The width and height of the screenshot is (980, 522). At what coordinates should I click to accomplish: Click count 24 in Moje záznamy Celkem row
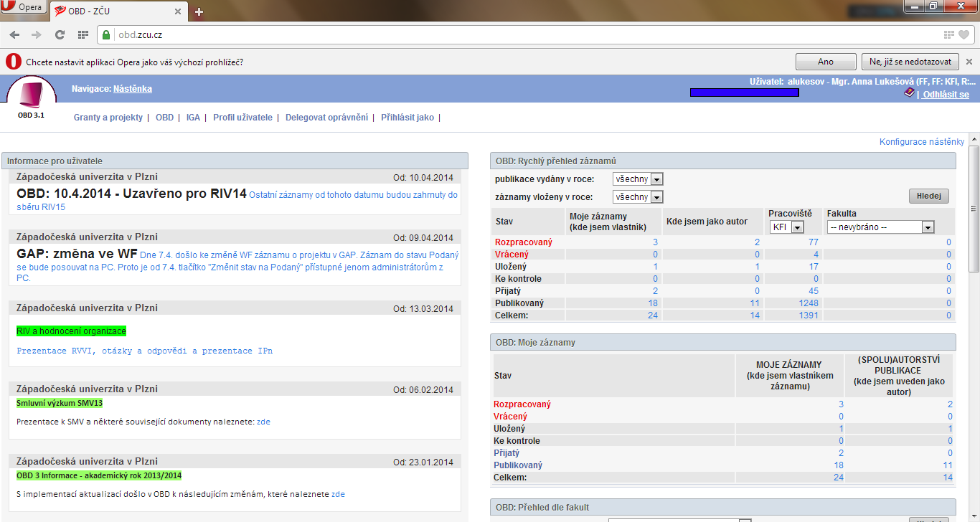point(839,478)
